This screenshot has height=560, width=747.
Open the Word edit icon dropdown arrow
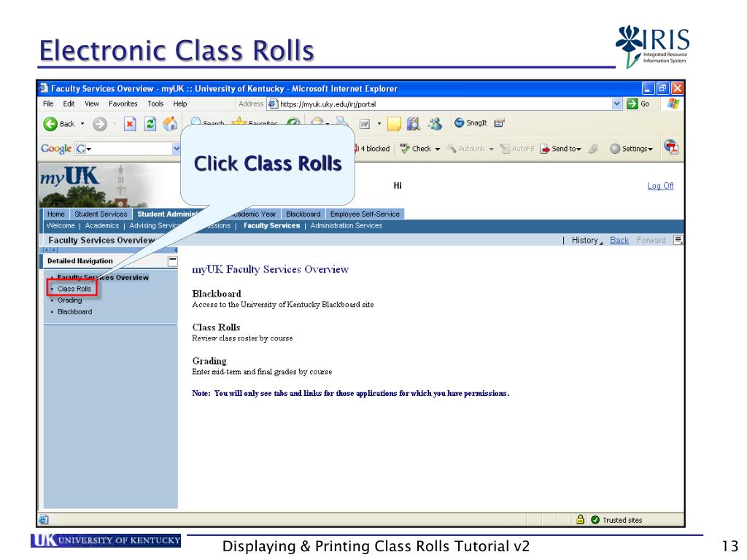[379, 124]
